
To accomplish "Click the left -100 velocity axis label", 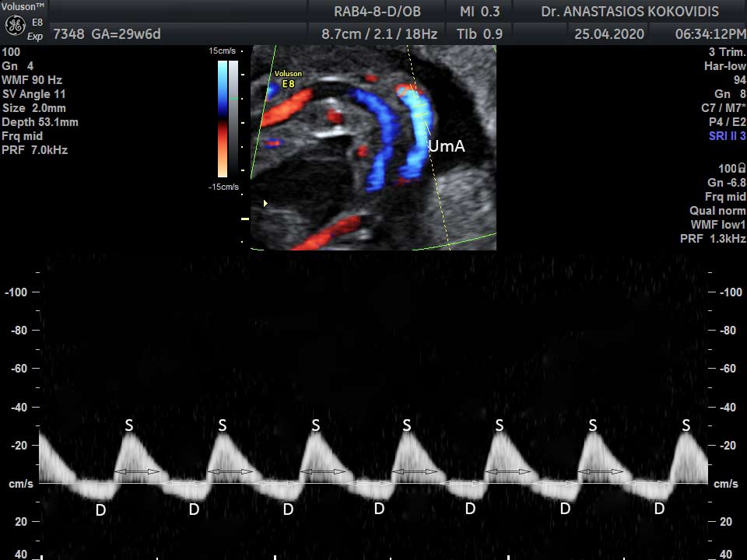I will [x=16, y=292].
